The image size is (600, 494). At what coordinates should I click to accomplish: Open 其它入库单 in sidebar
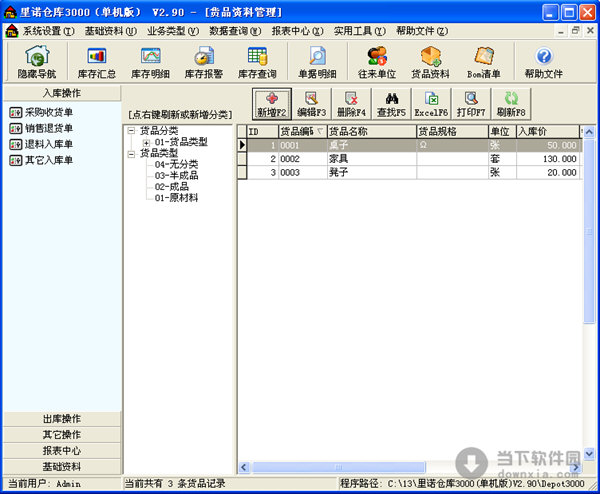click(41, 160)
